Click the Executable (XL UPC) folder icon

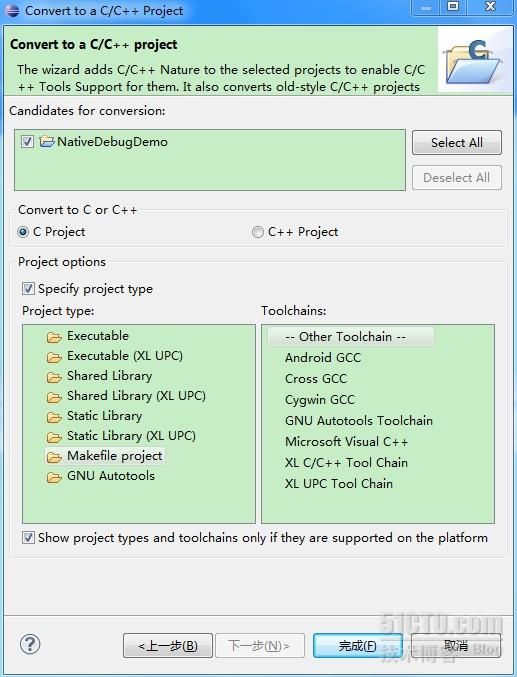pos(54,357)
